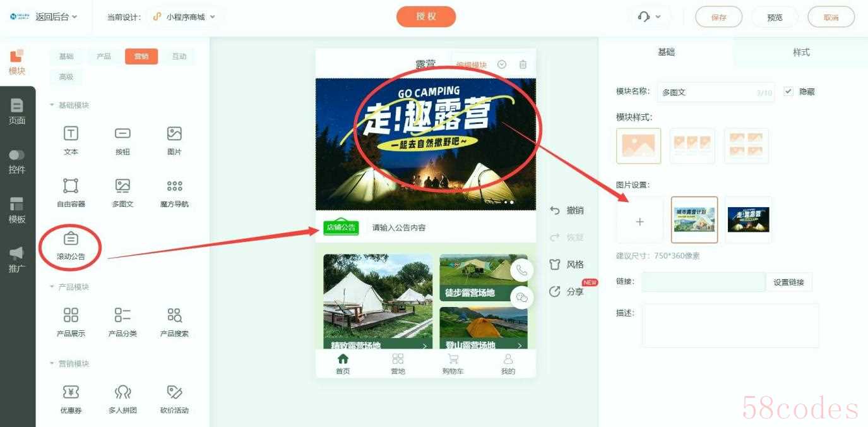Switch to the 互动 module tab
Image resolution: width=868 pixels, height=427 pixels.
179,56
